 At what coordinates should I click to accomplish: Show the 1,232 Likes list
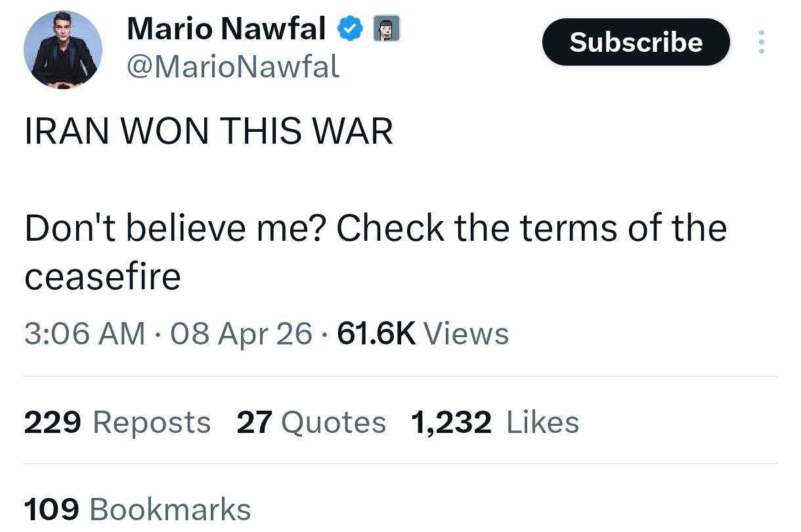coord(495,422)
